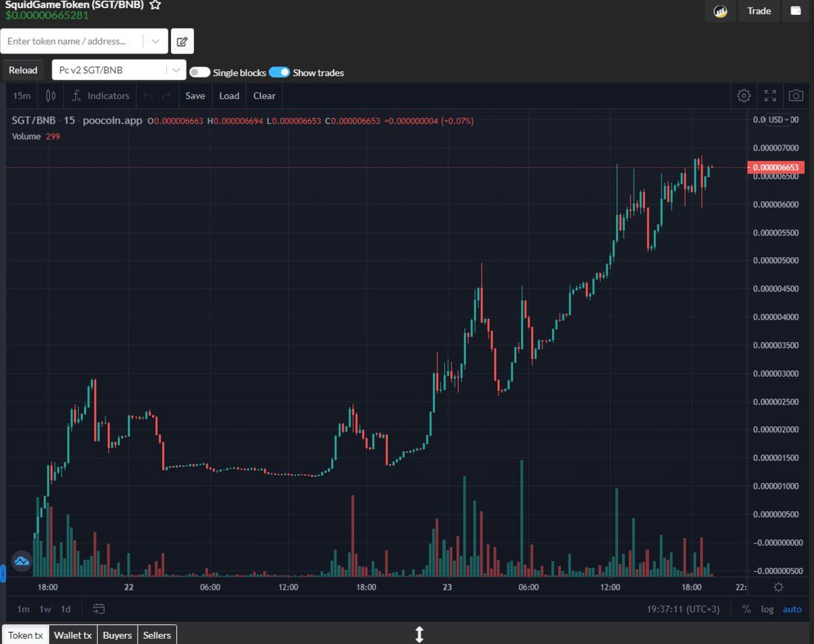814x644 pixels.
Task: Click the Trade button
Action: tap(758, 11)
